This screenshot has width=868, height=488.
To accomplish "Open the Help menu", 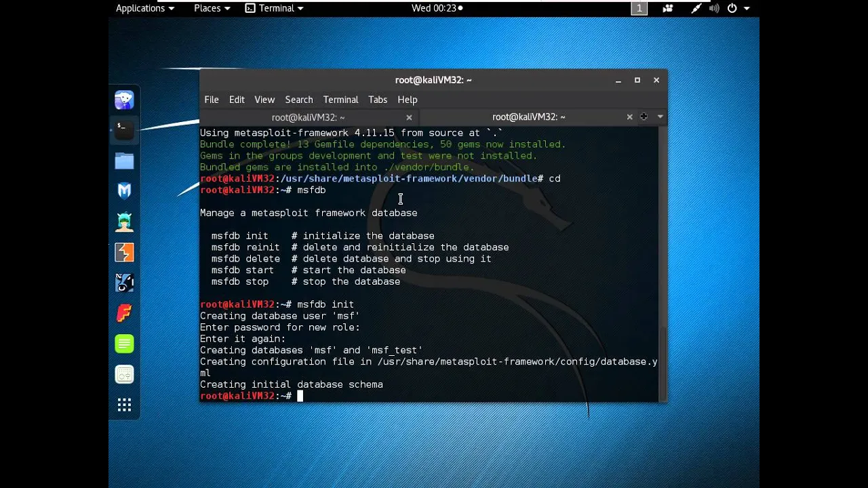I will point(408,100).
